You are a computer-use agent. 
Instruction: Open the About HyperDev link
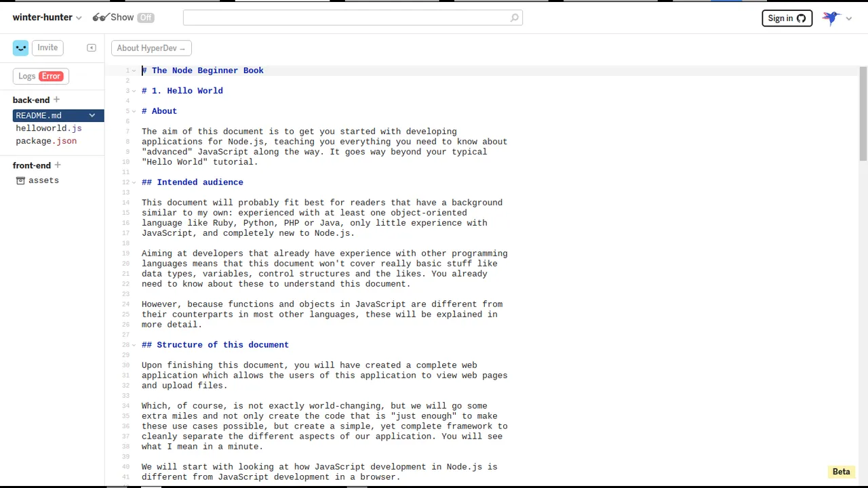151,48
